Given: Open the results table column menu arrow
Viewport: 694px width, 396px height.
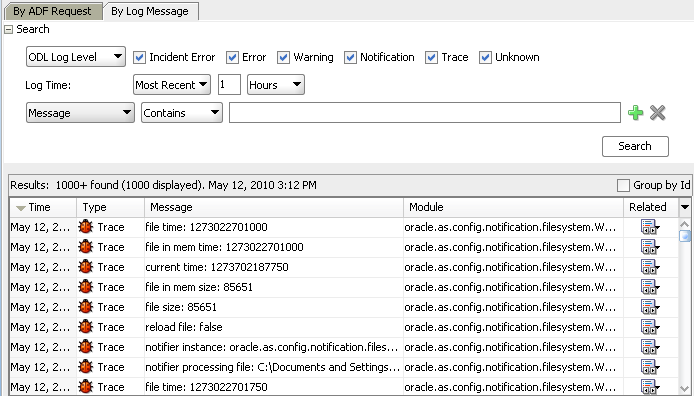Looking at the screenshot, I should click(684, 207).
